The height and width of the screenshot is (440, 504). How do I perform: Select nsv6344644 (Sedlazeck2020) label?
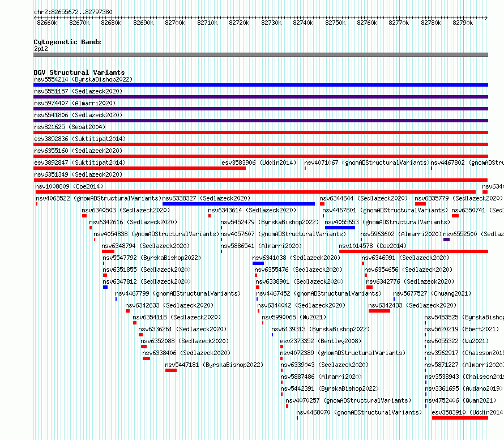point(364,198)
